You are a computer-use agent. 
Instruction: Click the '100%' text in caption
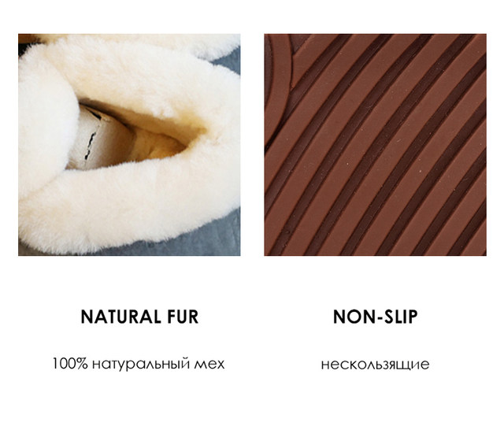(x=70, y=364)
